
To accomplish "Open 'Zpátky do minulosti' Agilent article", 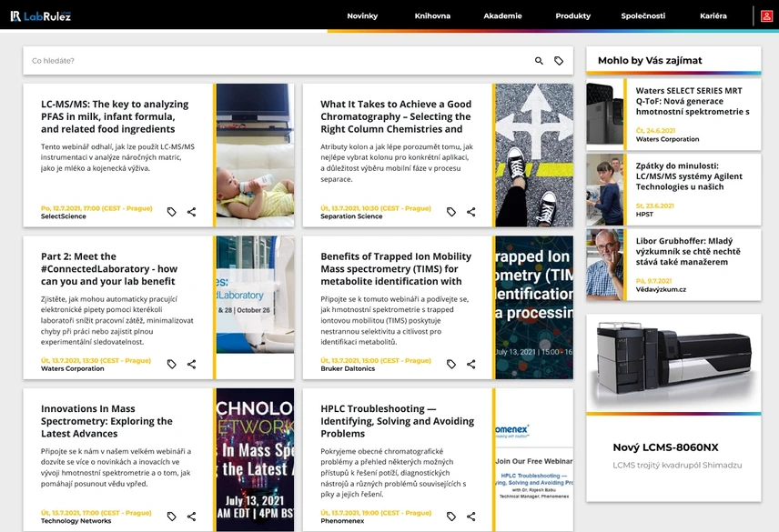I will 689,176.
